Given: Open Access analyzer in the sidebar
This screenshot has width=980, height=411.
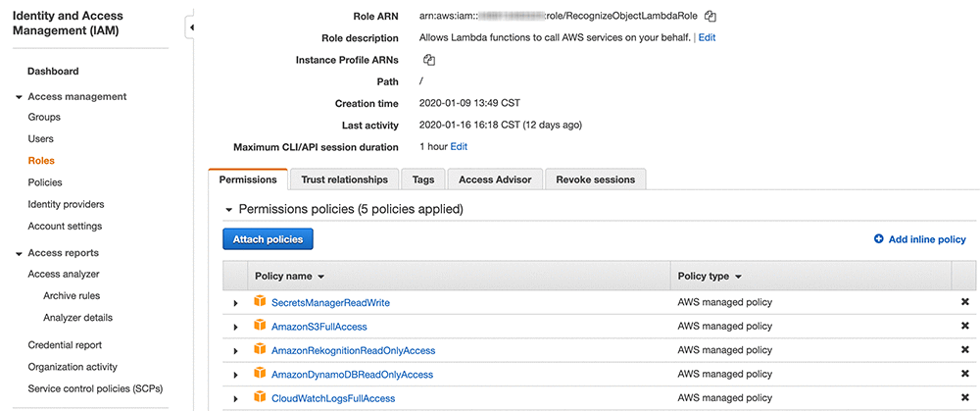Looking at the screenshot, I should click(x=64, y=274).
